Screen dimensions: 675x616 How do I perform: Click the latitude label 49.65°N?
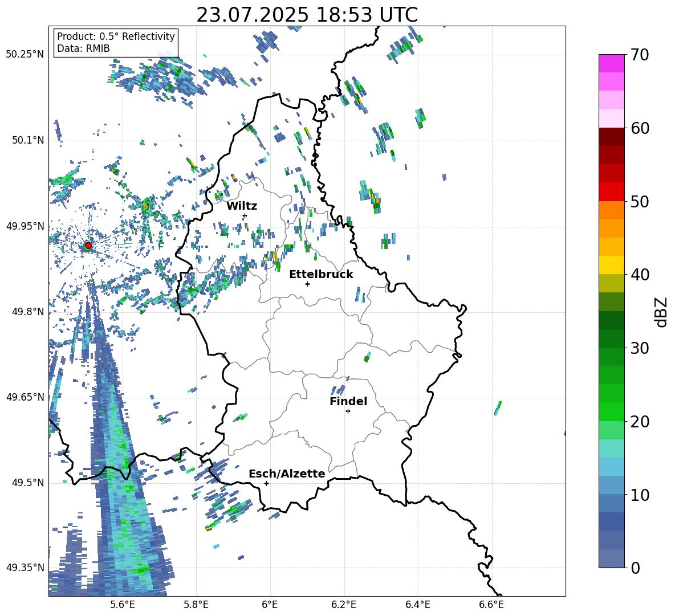(25, 397)
